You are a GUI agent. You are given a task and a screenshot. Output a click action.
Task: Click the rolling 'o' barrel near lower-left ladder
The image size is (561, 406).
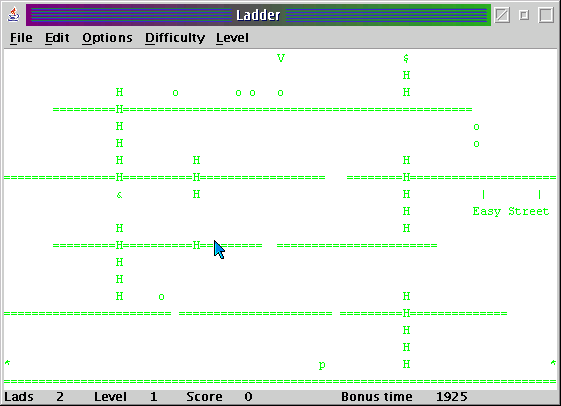tap(161, 297)
